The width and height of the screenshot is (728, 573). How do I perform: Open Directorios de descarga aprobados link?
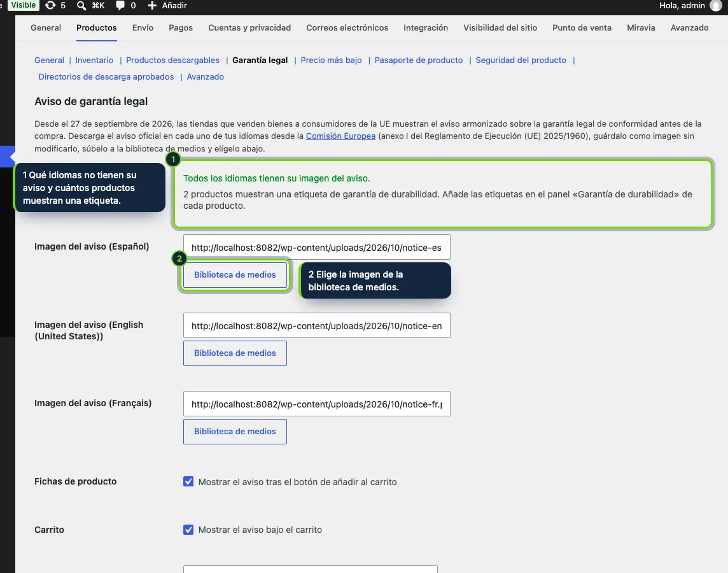[x=106, y=77]
